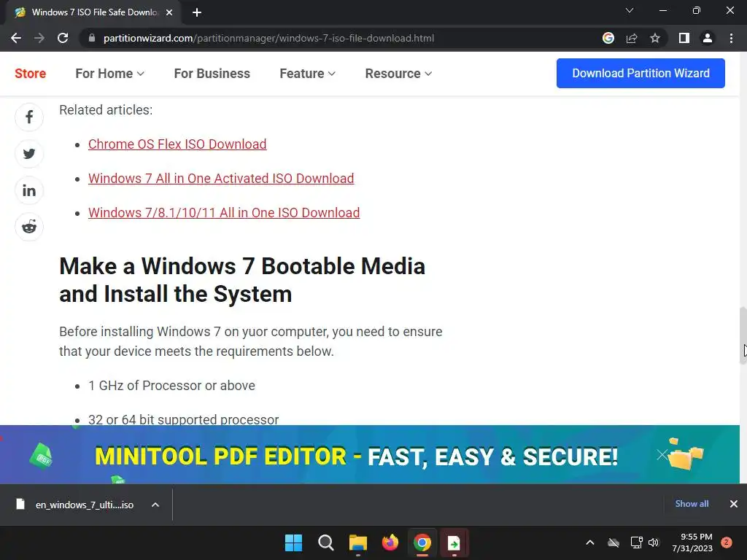Open Windows 7 All in One Activated link
The width and height of the screenshot is (747, 560).
pos(221,179)
